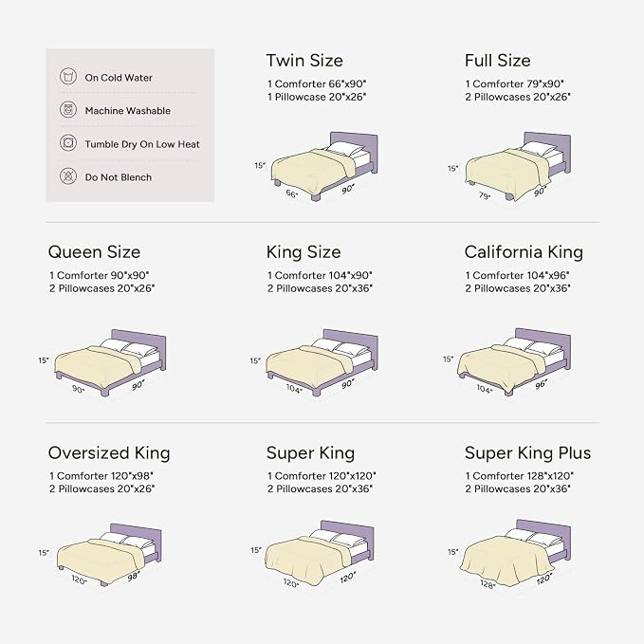Click the Tumble Dry On Low Heat icon
The image size is (644, 644).
coord(68,143)
